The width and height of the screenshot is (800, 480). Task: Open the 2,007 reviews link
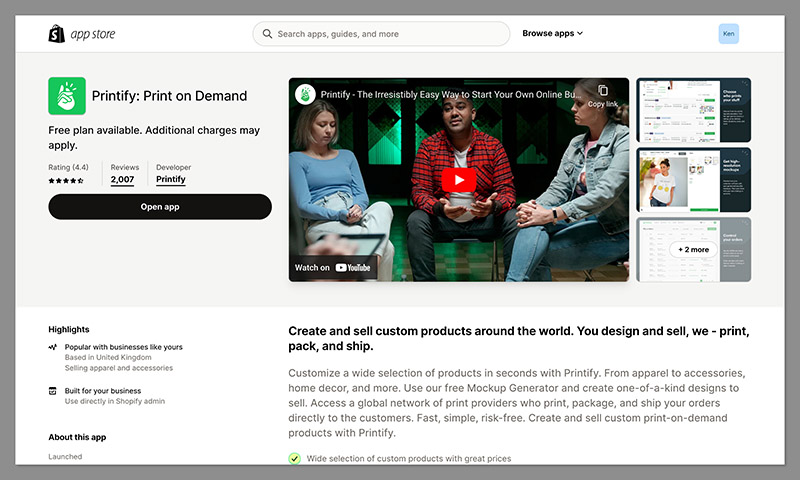pos(122,180)
